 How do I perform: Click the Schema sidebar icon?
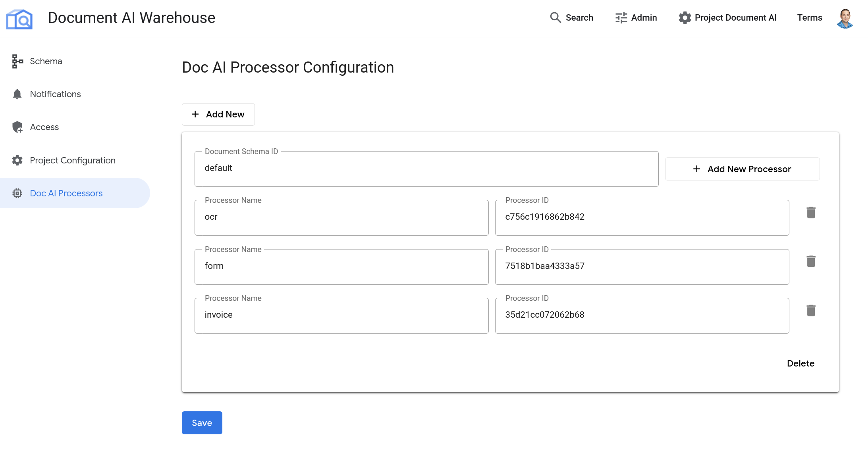coord(17,61)
